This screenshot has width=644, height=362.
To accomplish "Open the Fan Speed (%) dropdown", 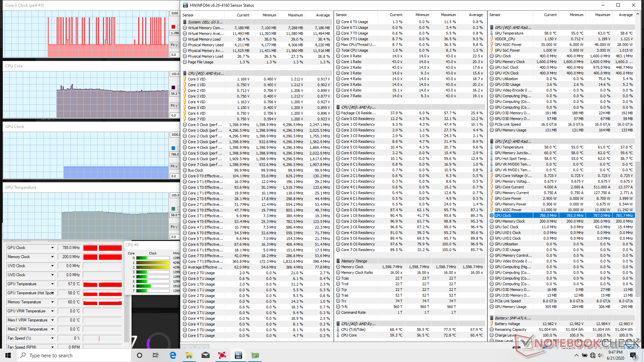I will (x=52, y=338).
